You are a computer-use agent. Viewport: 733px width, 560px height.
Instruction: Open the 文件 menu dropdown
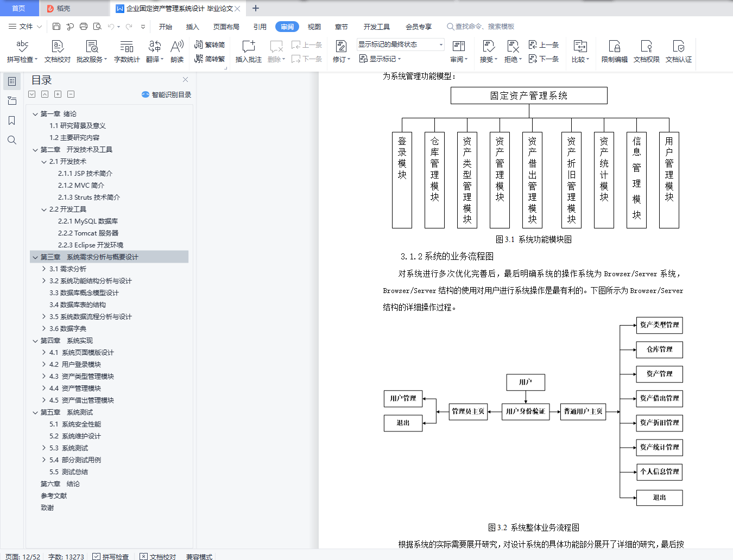coord(26,27)
